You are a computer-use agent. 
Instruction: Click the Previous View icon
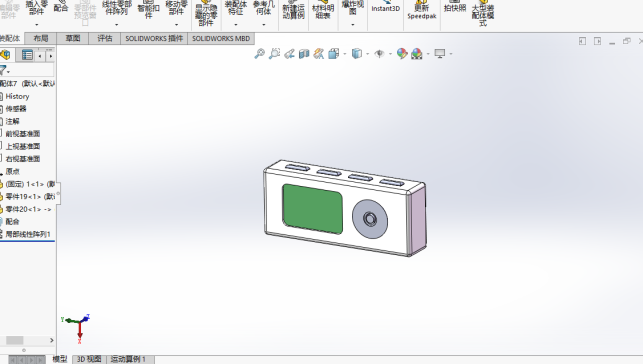point(289,54)
